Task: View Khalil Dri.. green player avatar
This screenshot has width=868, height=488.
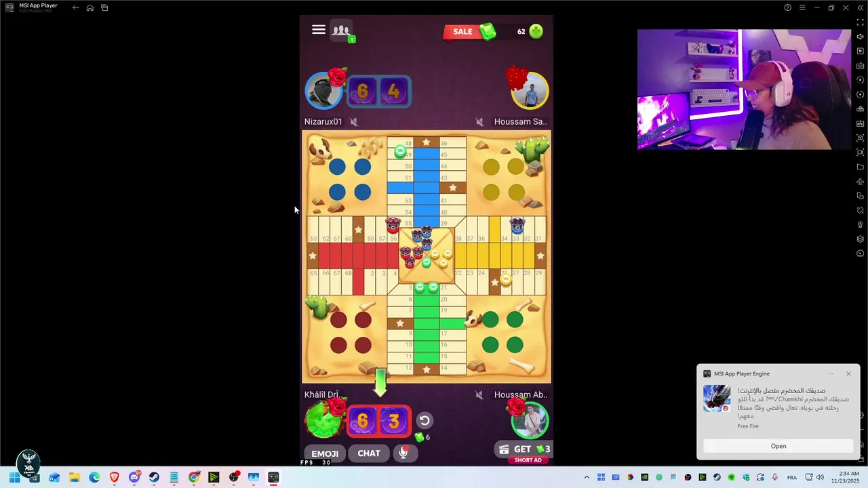Action: click(x=324, y=420)
